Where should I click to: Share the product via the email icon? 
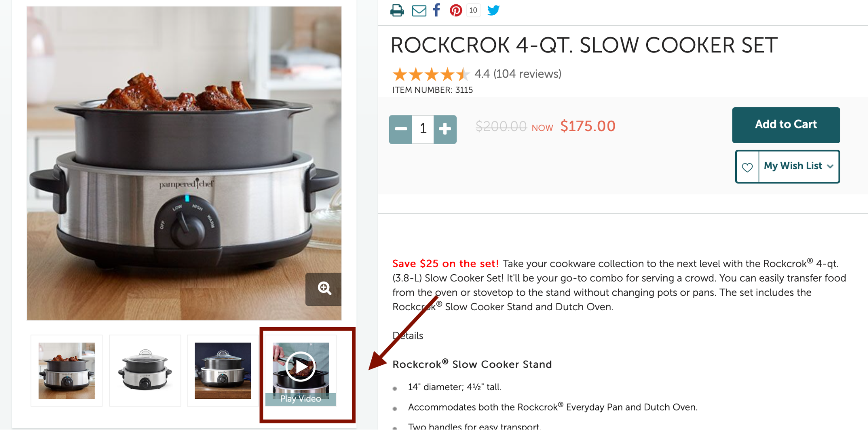(x=419, y=10)
